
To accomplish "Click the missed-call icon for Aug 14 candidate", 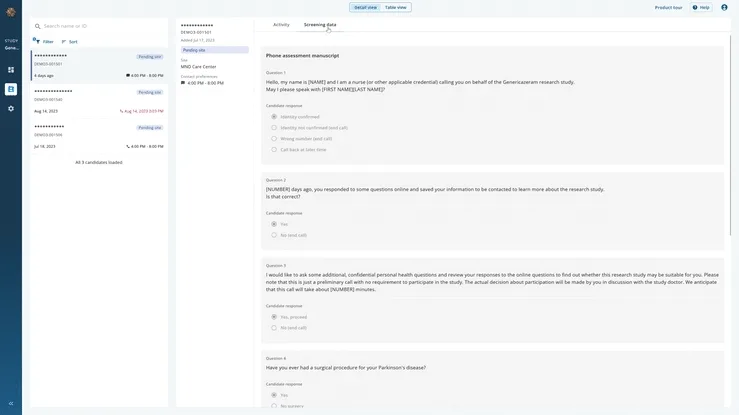I will [x=121, y=111].
